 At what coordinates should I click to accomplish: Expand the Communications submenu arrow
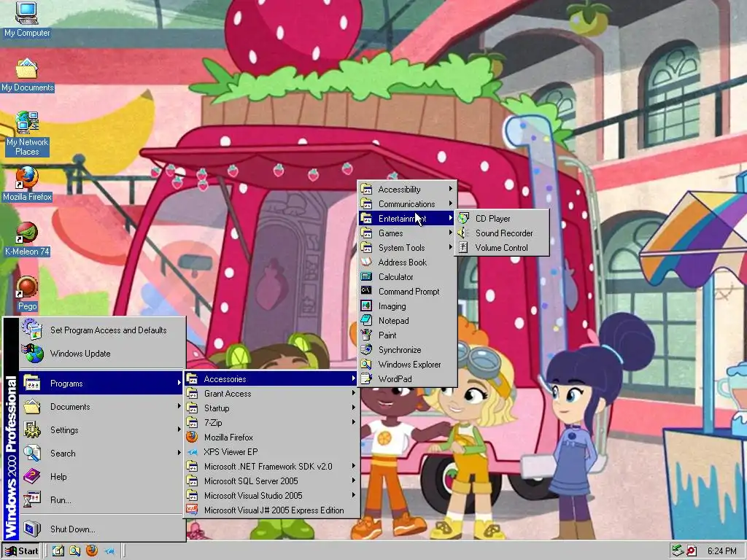(450, 204)
